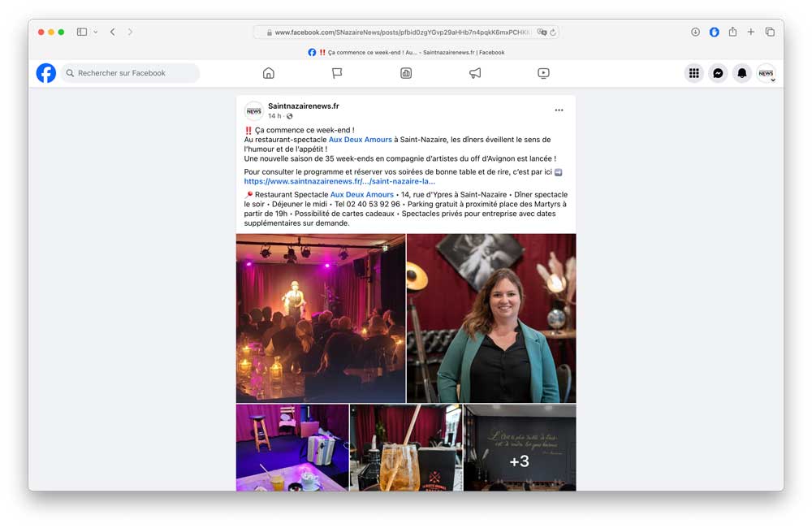This screenshot has height=528, width=812.
Task: Open Messenger chats
Action: (x=718, y=73)
